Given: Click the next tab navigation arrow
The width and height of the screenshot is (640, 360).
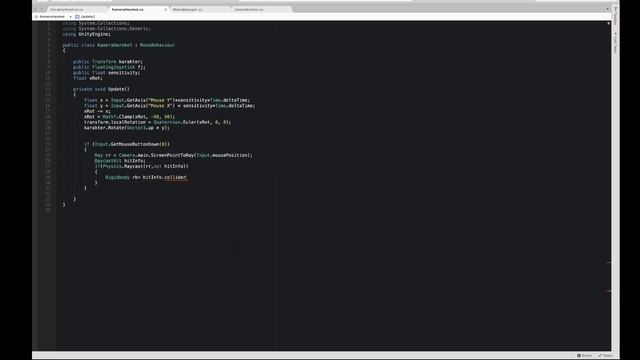Looking at the screenshot, I should pyautogui.click(x=42, y=9).
